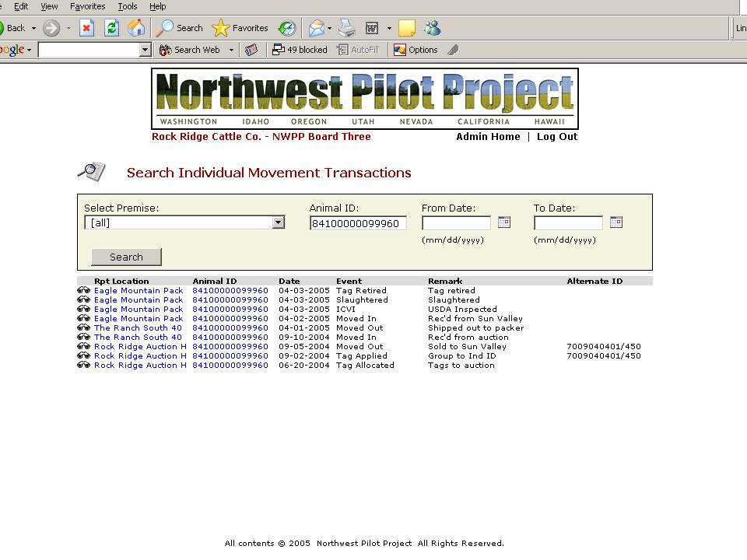Click Animal ID link in Tag Allocated row
The image size is (747, 560).
tap(230, 366)
